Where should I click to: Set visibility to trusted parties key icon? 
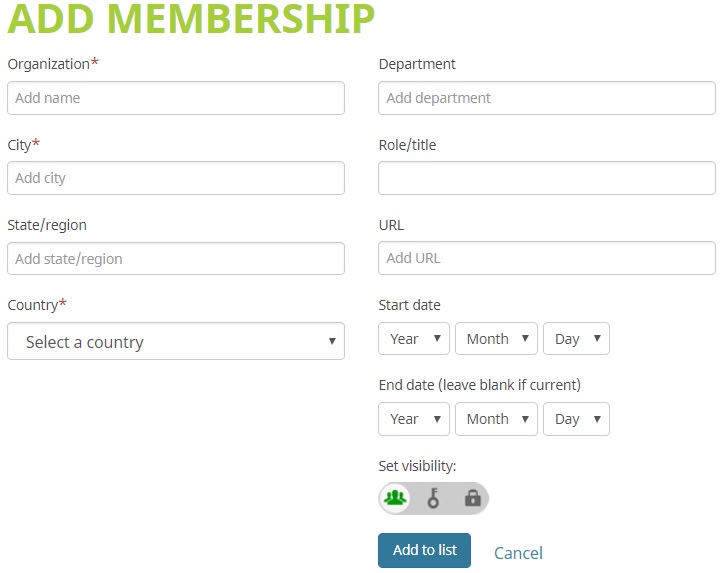click(433, 498)
